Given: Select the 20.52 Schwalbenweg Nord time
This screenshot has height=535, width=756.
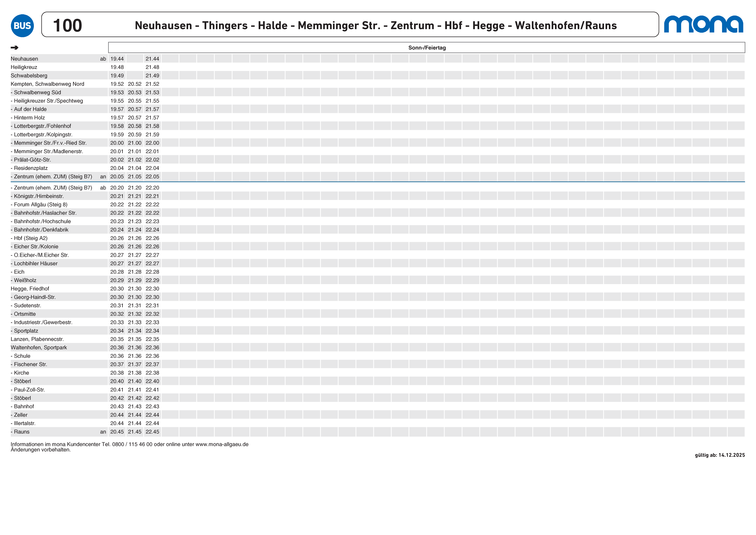Looking at the screenshot, I should point(135,84).
